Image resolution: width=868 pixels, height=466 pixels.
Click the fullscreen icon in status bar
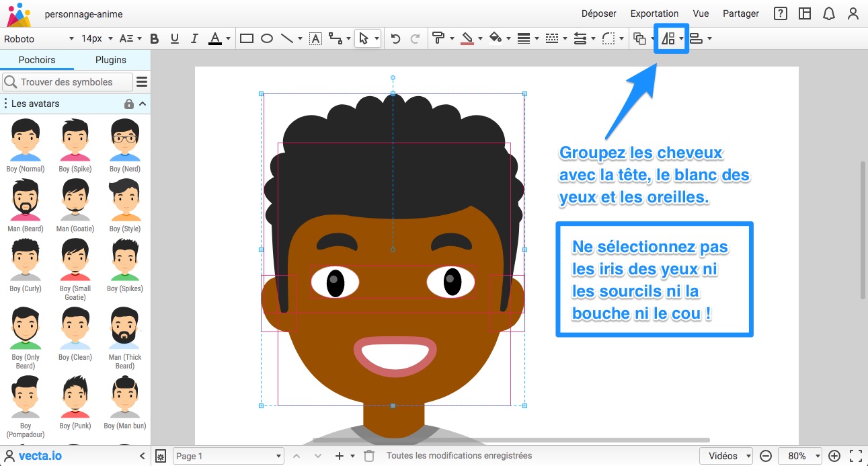(x=855, y=455)
